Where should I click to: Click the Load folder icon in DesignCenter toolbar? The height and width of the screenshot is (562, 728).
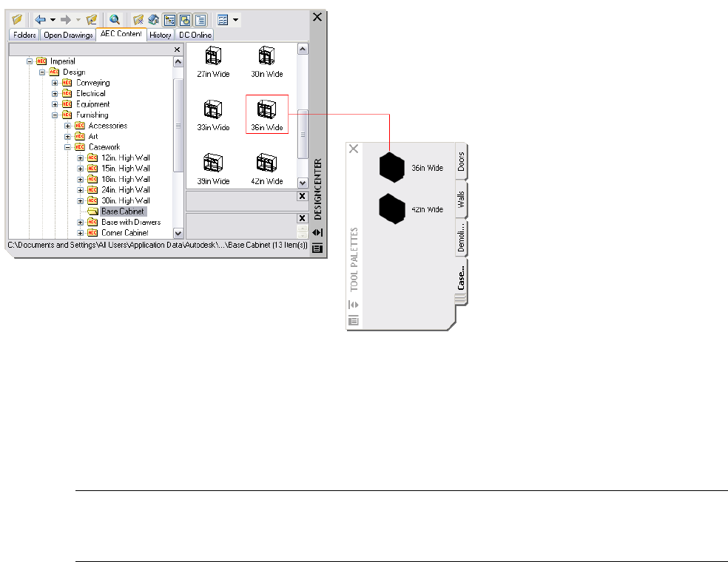coord(17,19)
